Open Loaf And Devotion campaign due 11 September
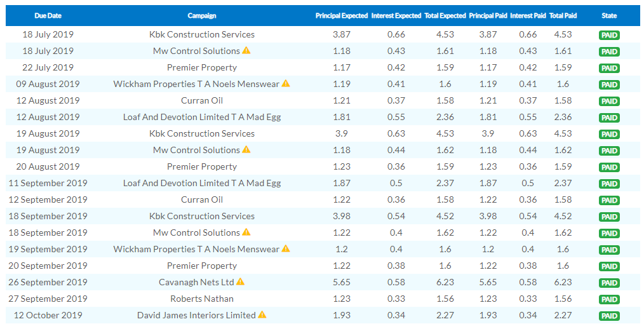The image size is (644, 324). click(x=202, y=183)
